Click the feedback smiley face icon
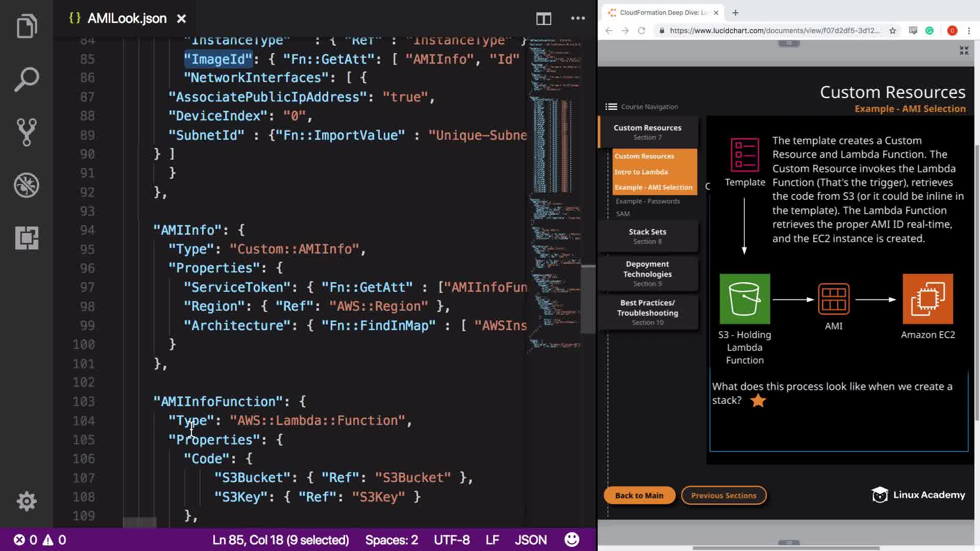980x551 pixels. [572, 540]
